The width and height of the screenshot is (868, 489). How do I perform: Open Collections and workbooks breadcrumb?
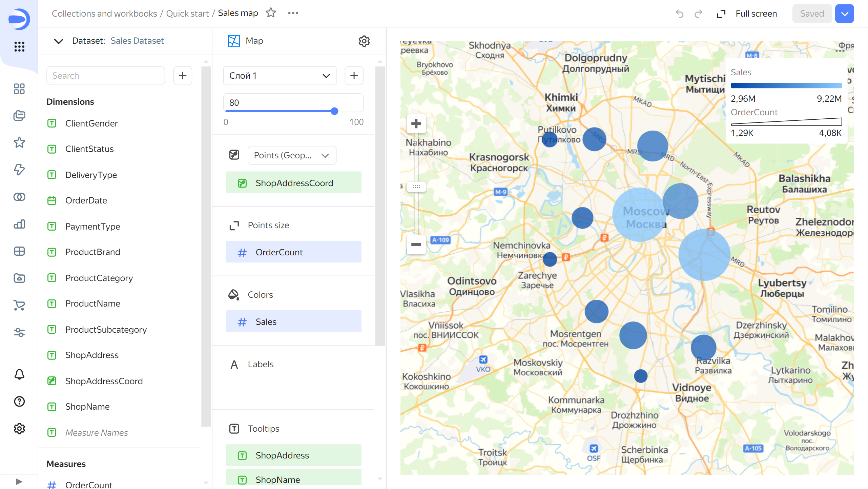(104, 14)
